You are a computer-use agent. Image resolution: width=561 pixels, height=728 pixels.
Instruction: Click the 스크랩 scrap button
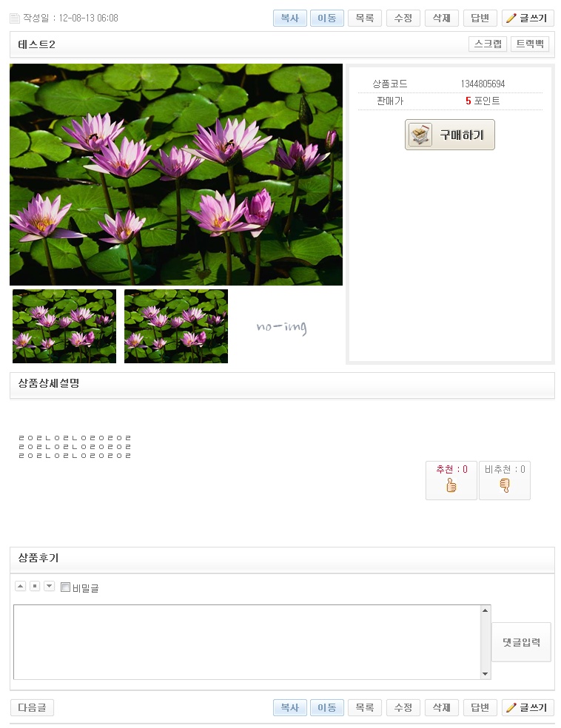(x=488, y=44)
